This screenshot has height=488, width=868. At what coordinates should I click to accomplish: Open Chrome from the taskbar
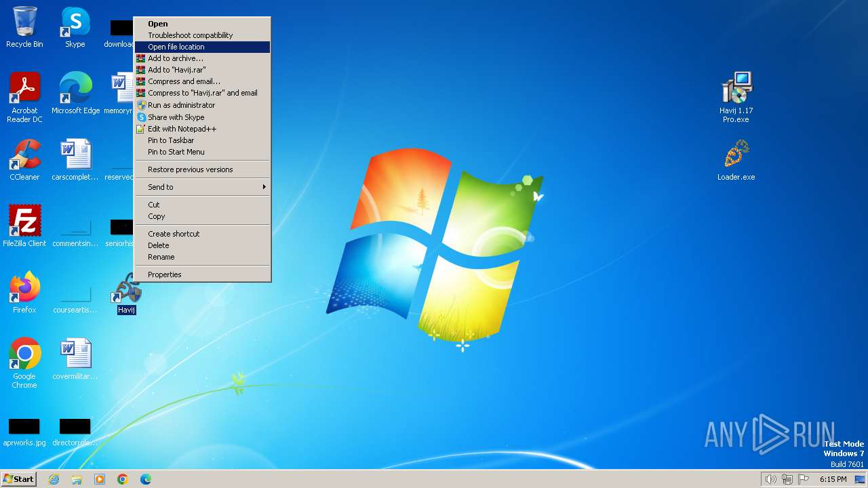click(x=123, y=479)
